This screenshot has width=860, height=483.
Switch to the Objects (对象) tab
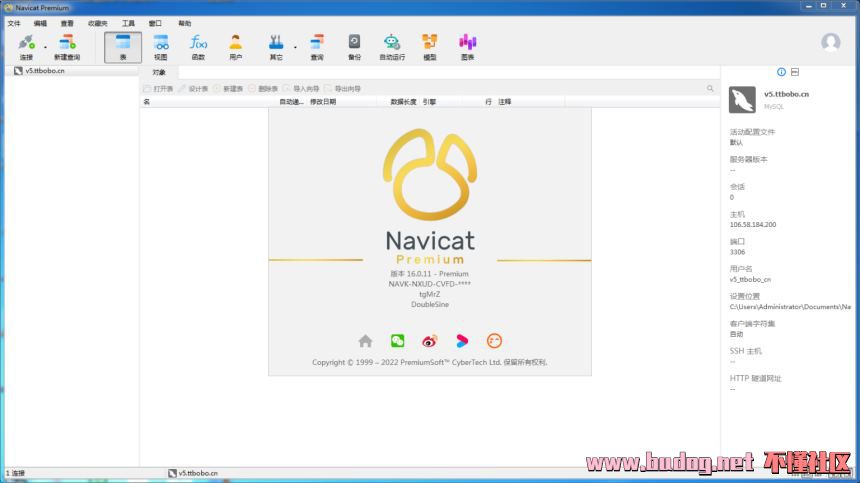159,72
